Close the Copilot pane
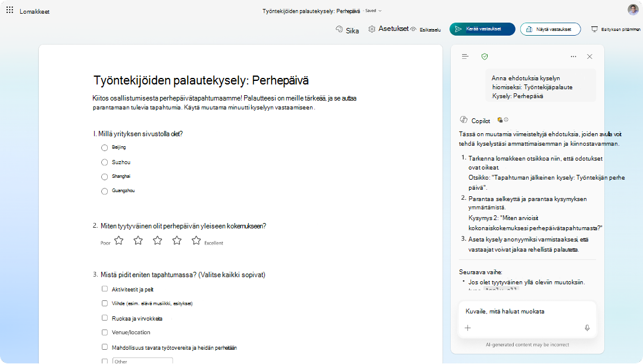Viewport: 643px width, 364px height. 589,57
